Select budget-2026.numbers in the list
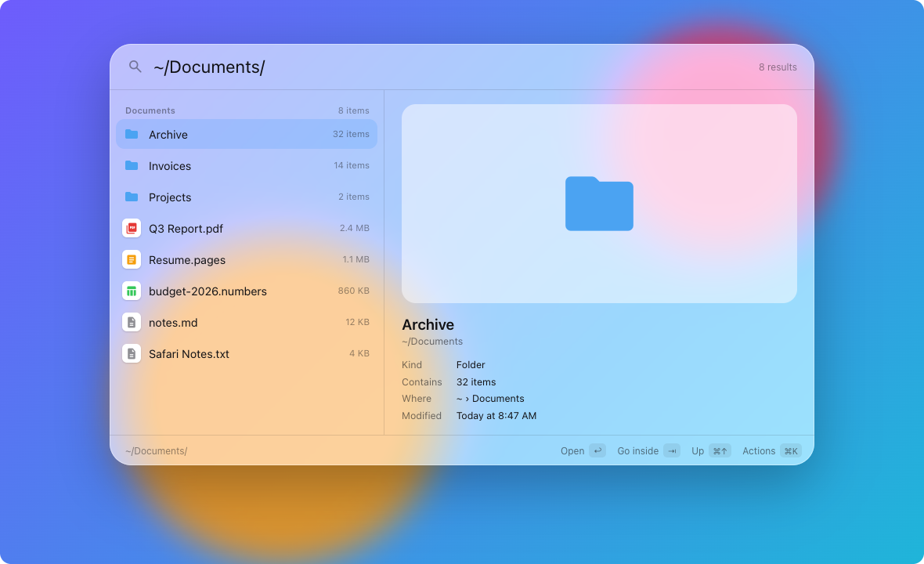Viewport: 924px width, 564px height. pyautogui.click(x=247, y=291)
